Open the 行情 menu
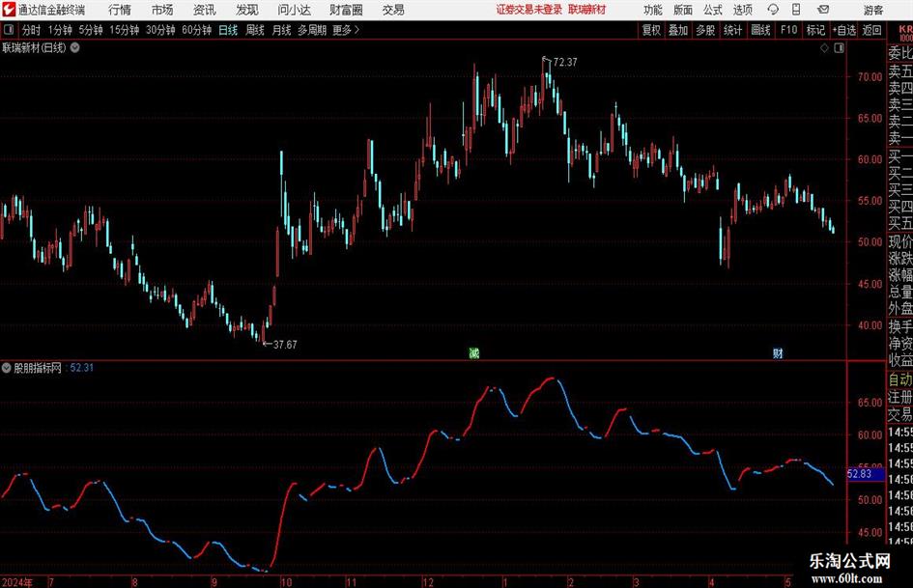This screenshot has width=913, height=588. point(120,10)
